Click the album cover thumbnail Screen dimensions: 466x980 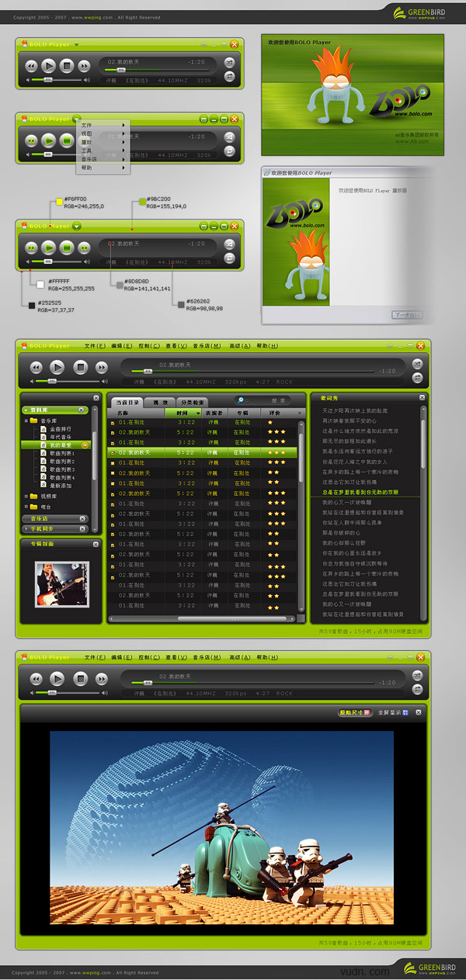pos(62,584)
